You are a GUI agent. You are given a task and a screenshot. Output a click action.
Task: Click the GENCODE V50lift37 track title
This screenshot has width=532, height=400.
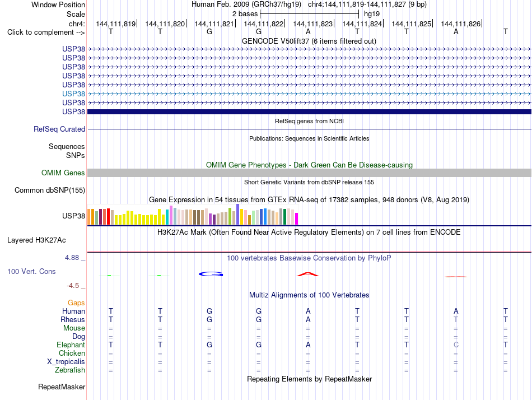[x=309, y=41]
